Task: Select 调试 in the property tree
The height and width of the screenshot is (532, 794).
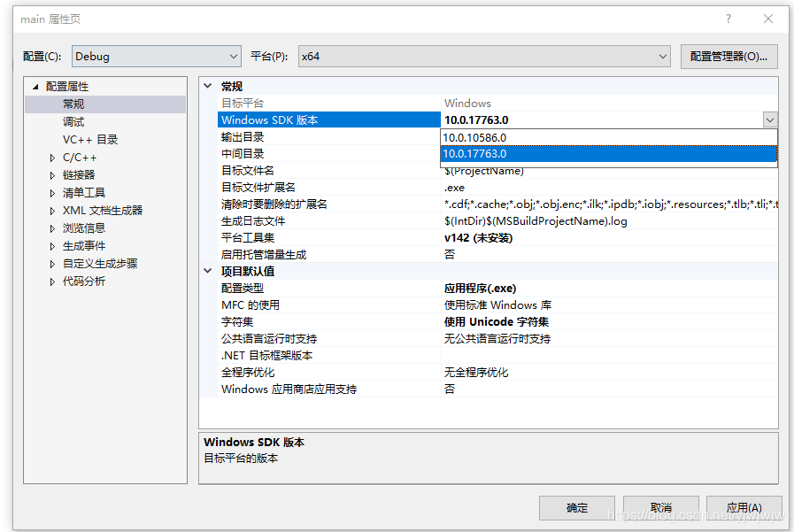Action: (x=73, y=122)
